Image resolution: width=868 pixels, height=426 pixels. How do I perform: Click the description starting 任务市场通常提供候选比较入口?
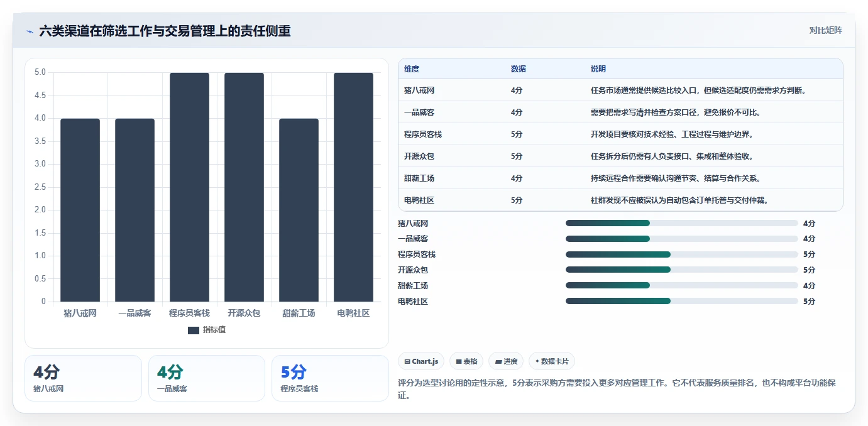pos(698,90)
